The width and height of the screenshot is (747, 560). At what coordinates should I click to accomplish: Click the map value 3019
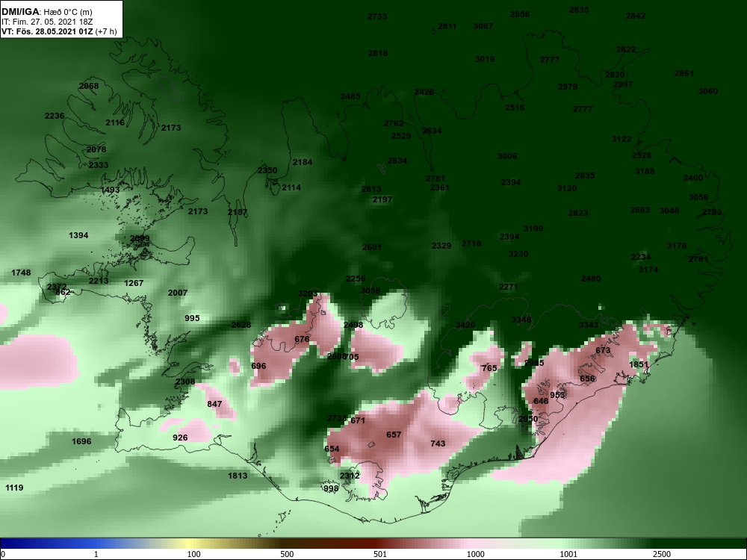[x=485, y=60]
